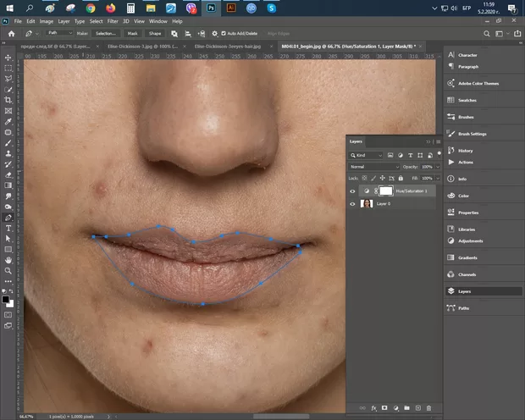Image resolution: width=525 pixels, height=420 pixels.
Task: Select the Crop tool
Action: click(8, 100)
